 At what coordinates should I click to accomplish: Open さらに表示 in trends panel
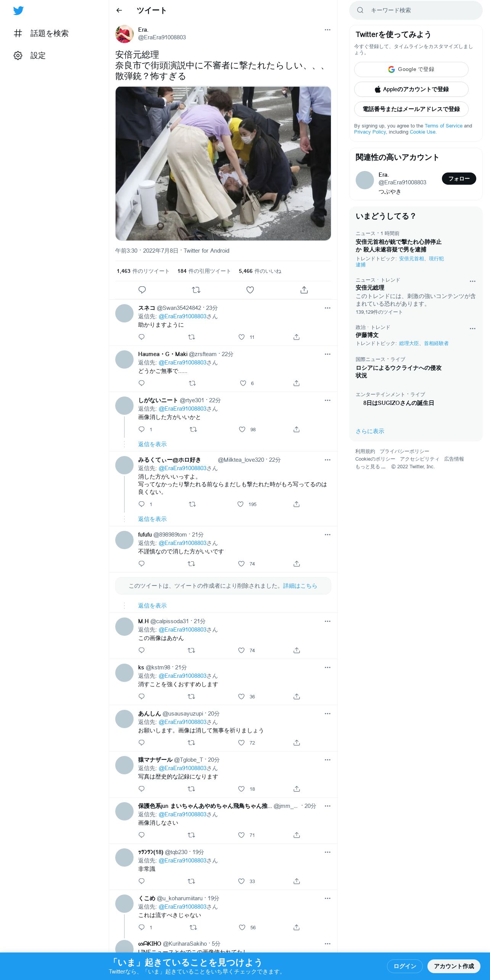point(370,431)
